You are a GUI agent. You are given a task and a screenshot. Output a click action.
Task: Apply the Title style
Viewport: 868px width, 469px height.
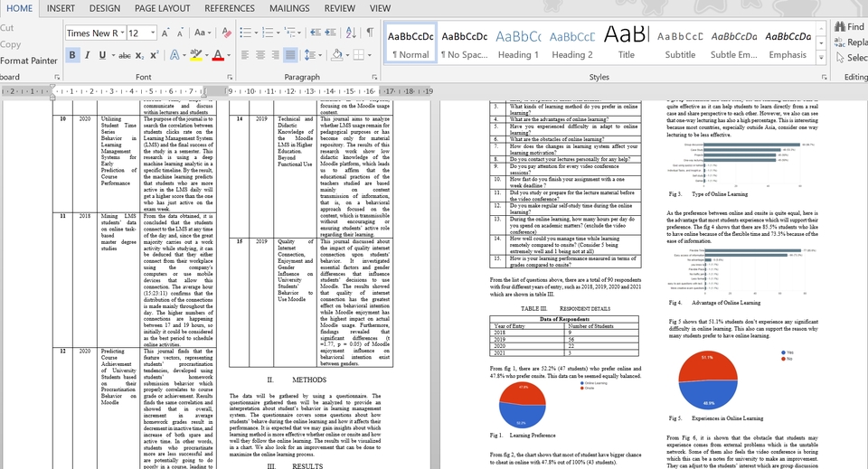point(626,43)
